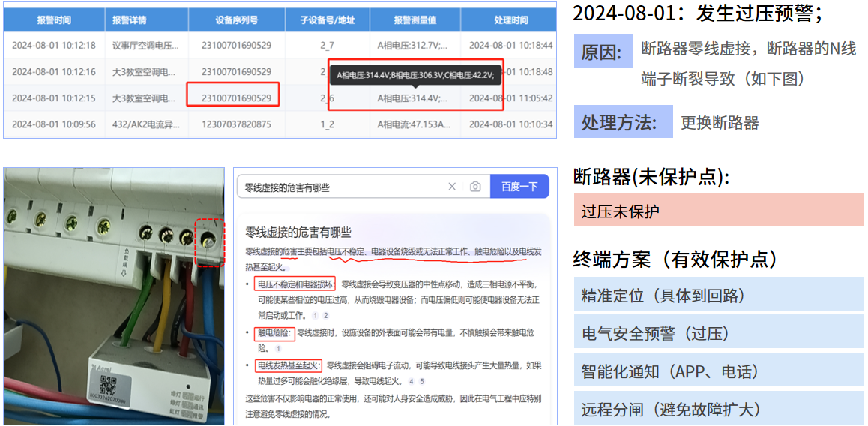
Task: Select alarm time 2024-08-01 10:12:15 cell
Action: [54, 98]
